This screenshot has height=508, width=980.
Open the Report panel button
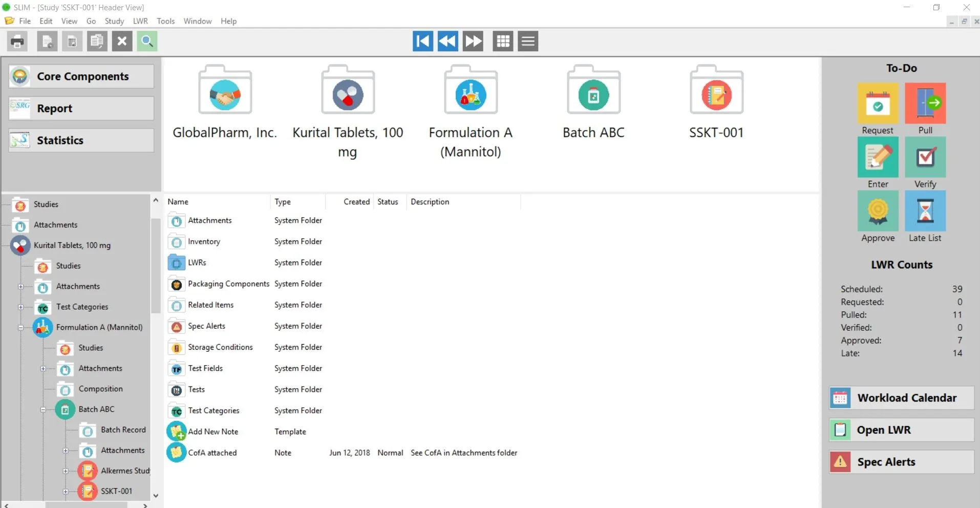pos(81,109)
